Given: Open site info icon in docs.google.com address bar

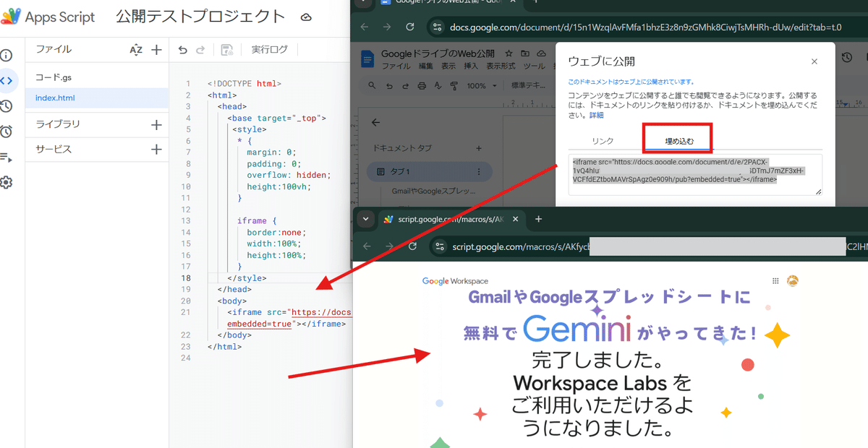Looking at the screenshot, I should click(435, 27).
